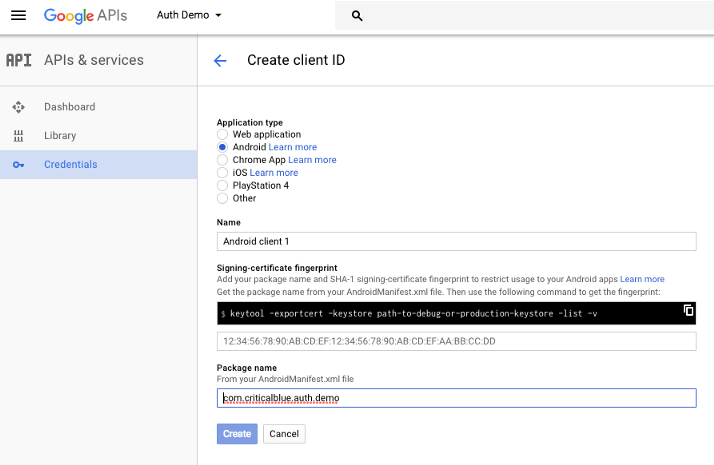Focus the Name input field

[456, 241]
